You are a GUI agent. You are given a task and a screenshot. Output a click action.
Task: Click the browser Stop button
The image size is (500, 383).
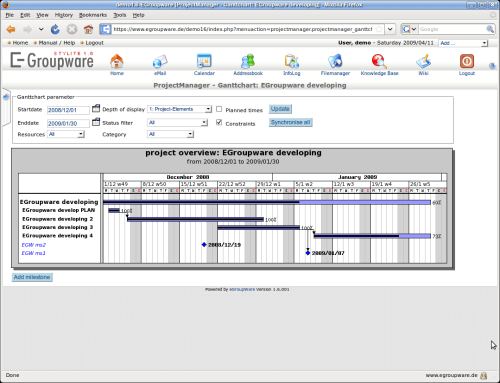(72, 29)
